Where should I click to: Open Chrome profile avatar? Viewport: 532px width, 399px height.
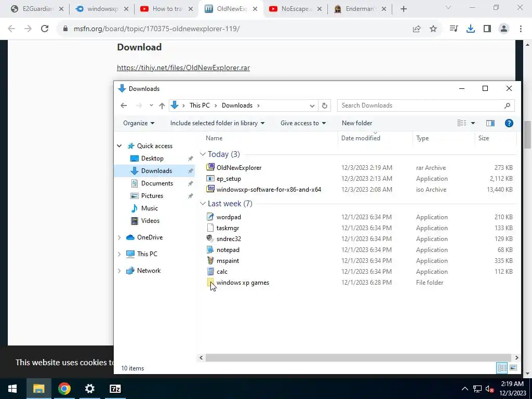(x=504, y=29)
